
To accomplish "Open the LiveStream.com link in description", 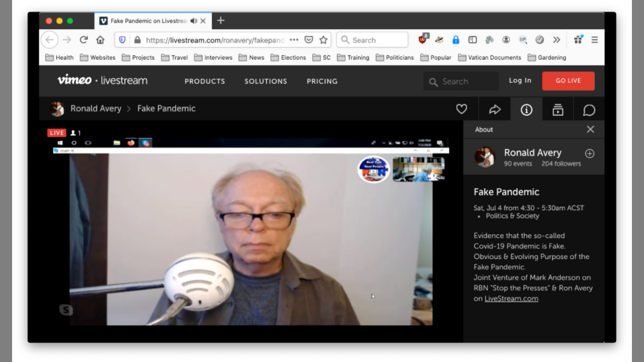I will pyautogui.click(x=511, y=298).
